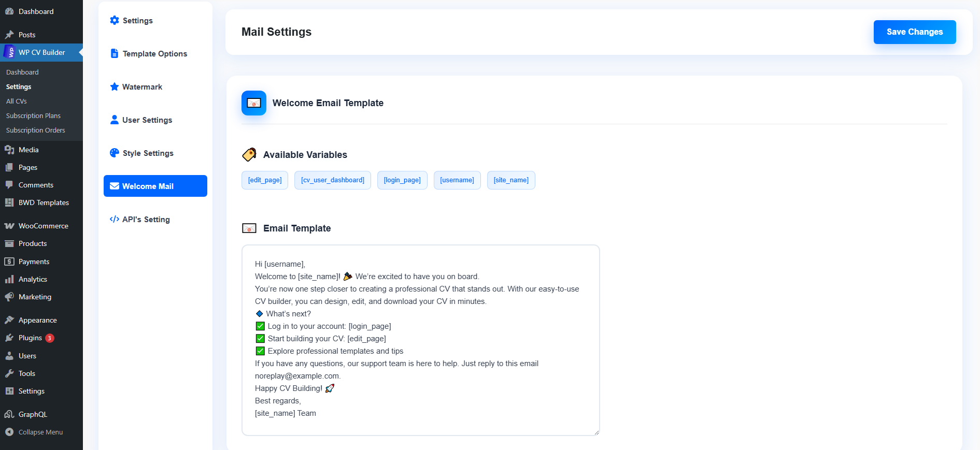Open the Template Options tab
Viewport: 980px width, 450px height.
tap(155, 53)
